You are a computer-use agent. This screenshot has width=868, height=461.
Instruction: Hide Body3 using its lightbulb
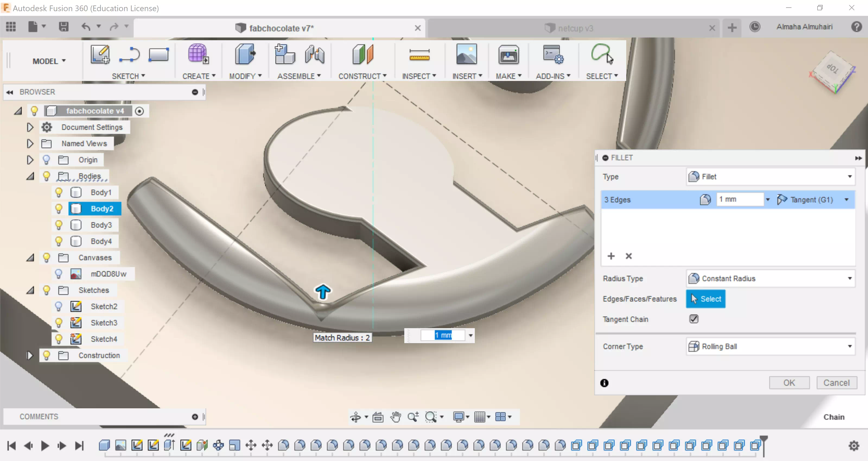coord(59,225)
